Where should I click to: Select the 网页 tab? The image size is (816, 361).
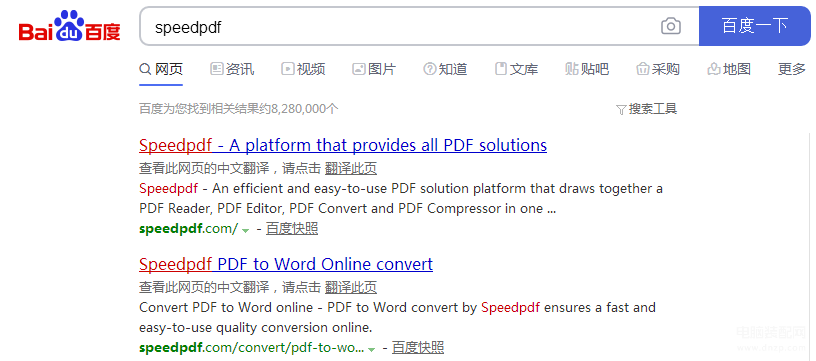click(161, 69)
